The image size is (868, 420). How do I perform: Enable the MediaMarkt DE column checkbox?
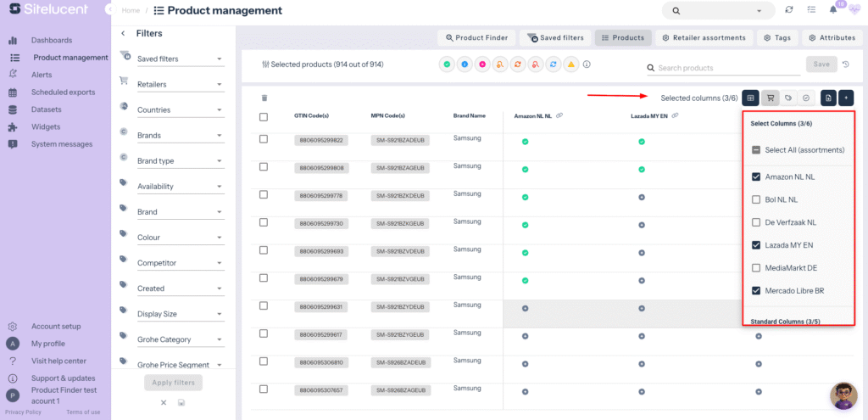point(756,268)
